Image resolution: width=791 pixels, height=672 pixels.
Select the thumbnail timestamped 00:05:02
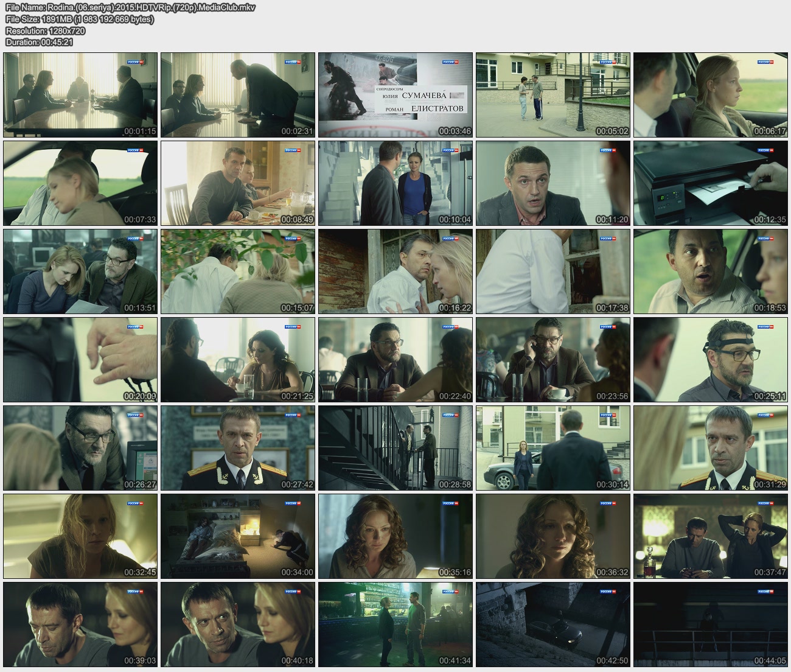[552, 95]
